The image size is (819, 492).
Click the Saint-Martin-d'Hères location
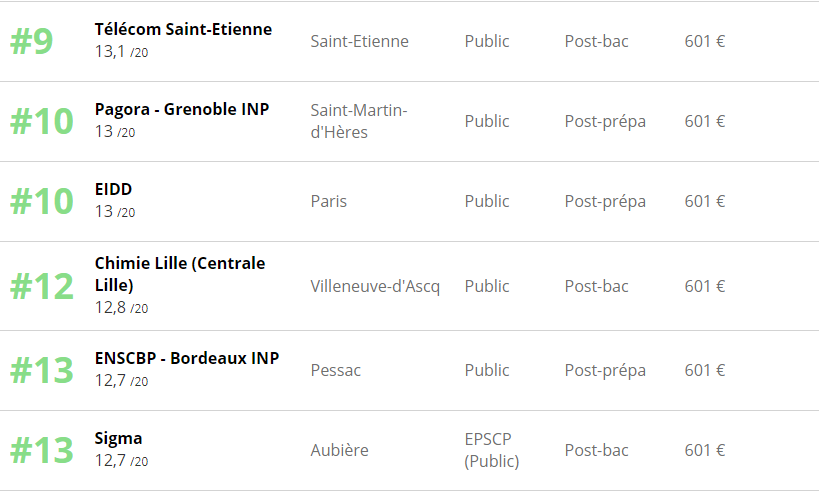pyautogui.click(x=359, y=121)
